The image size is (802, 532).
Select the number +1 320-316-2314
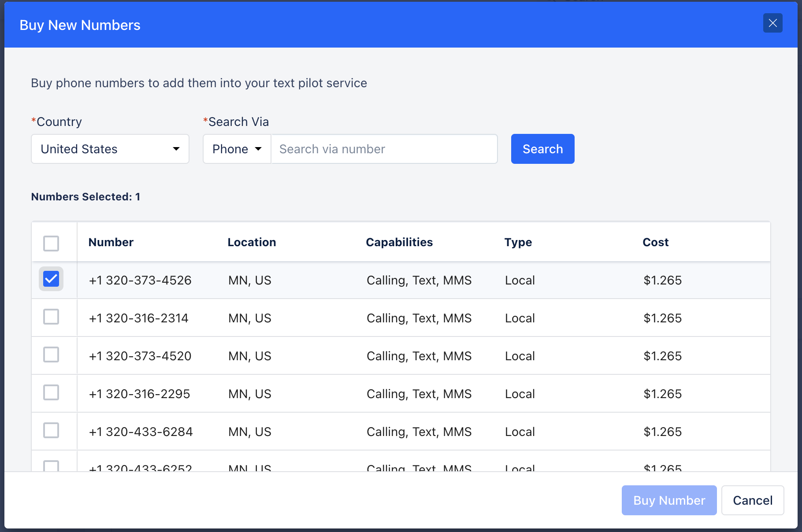click(139, 318)
